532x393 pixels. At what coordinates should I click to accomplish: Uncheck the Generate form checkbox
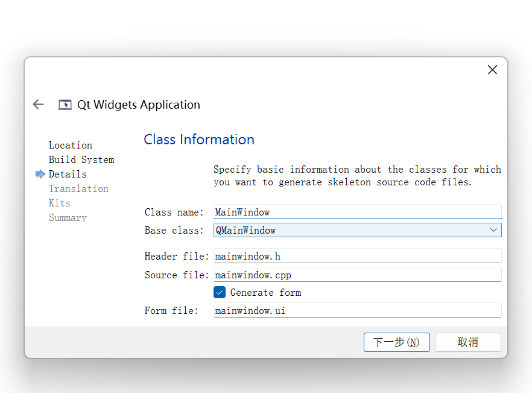point(220,292)
